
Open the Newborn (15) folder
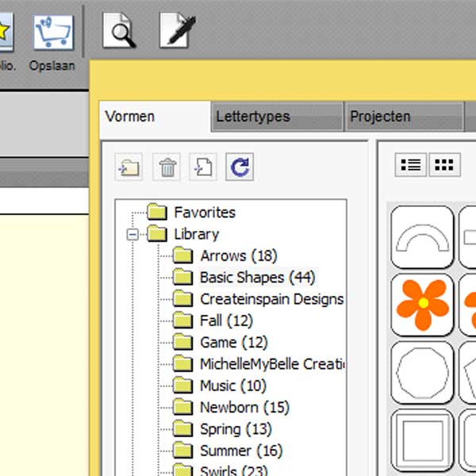(231, 408)
